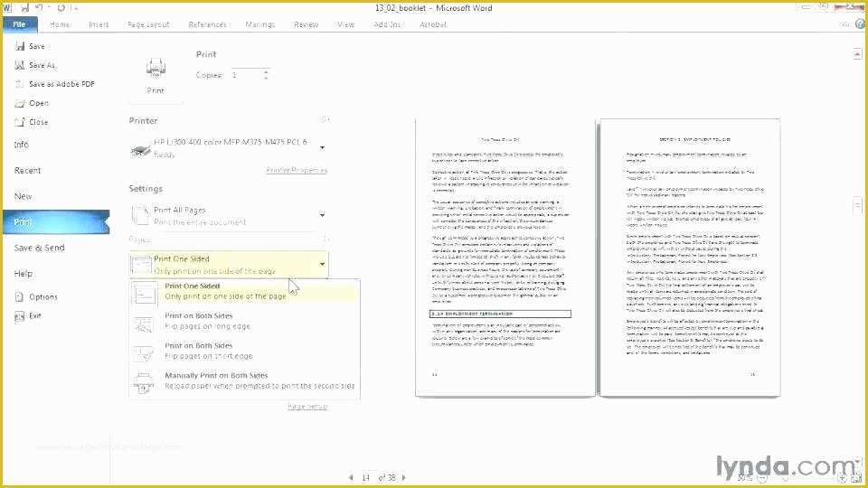
Task: Go to previous preview page arrow
Action: click(x=351, y=477)
